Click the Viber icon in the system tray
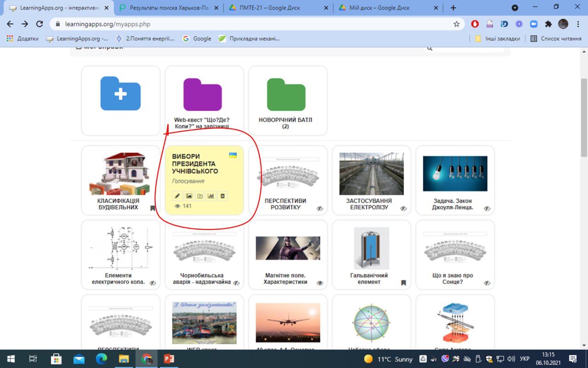The width and height of the screenshot is (588, 368). [445, 359]
